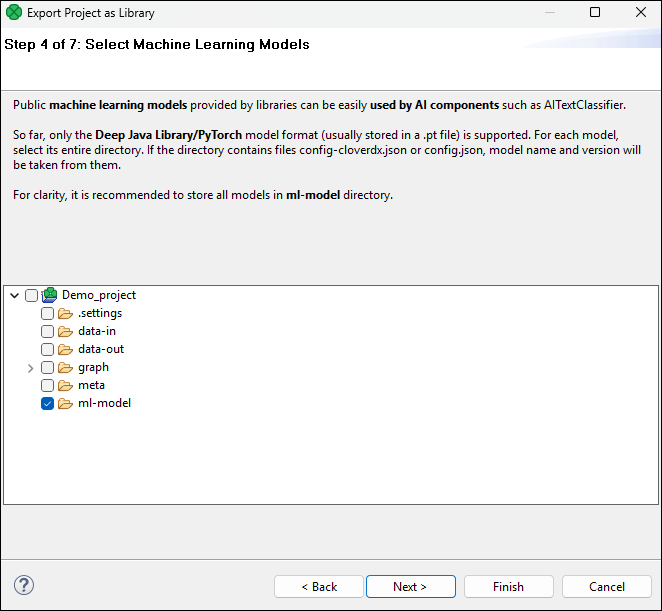Check the meta folder checkbox
Screen dimensions: 662x611
tap(47, 386)
